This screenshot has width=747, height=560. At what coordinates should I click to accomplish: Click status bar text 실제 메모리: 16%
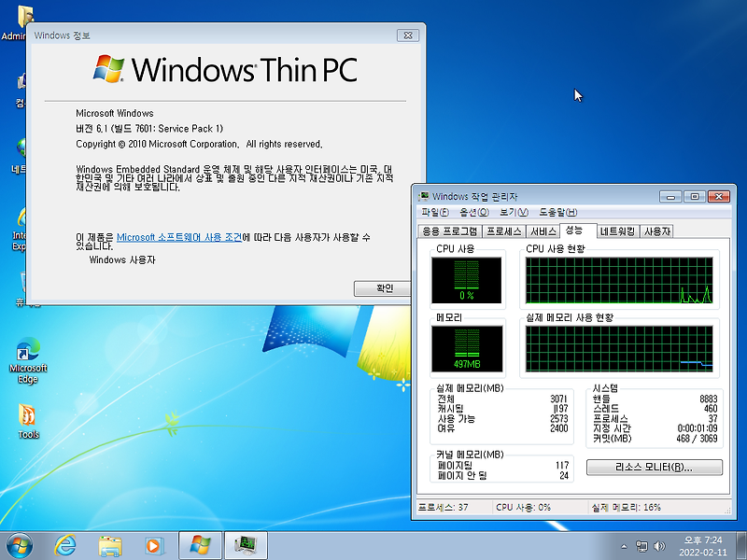pyautogui.click(x=626, y=507)
